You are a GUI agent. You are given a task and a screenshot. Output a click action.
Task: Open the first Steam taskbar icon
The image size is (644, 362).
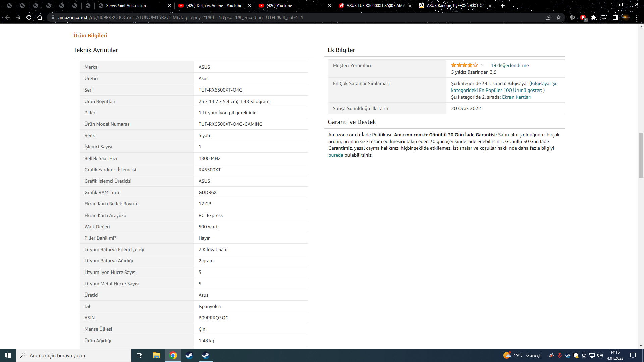[189, 355]
